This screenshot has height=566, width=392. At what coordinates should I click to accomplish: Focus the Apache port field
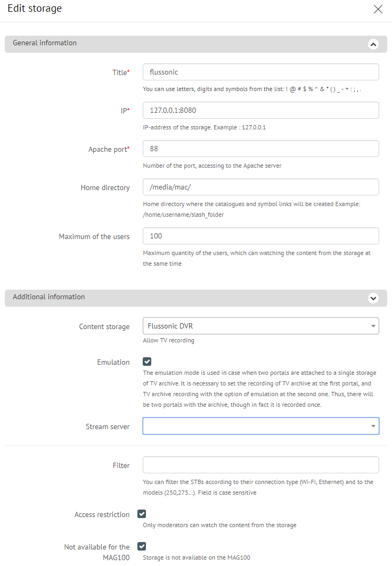260,149
